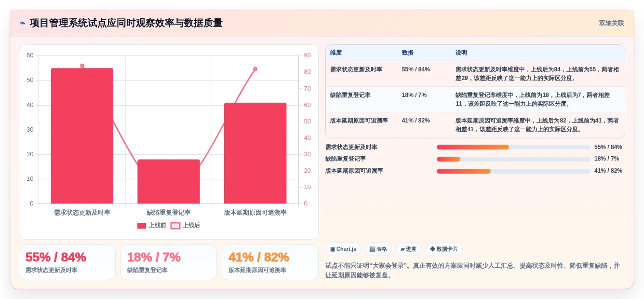
Task: Click the 缺陷重复登记率 progress bar
Action: 513,159
